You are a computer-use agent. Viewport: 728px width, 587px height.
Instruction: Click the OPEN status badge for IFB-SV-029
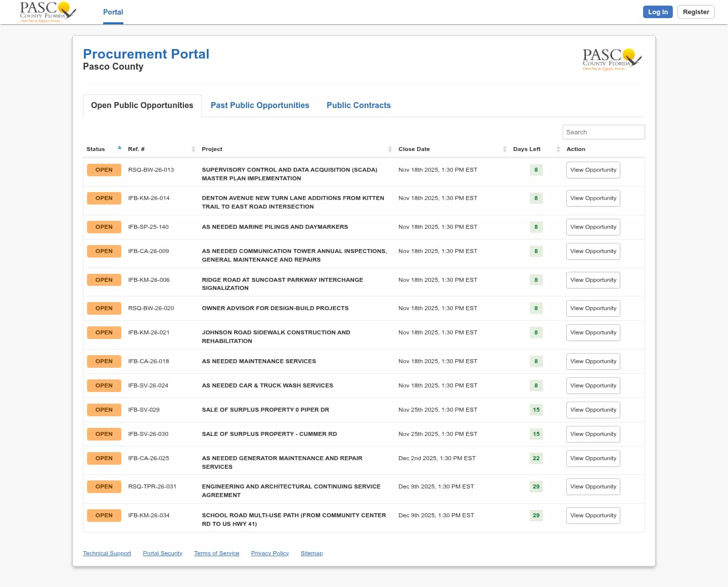(x=104, y=410)
